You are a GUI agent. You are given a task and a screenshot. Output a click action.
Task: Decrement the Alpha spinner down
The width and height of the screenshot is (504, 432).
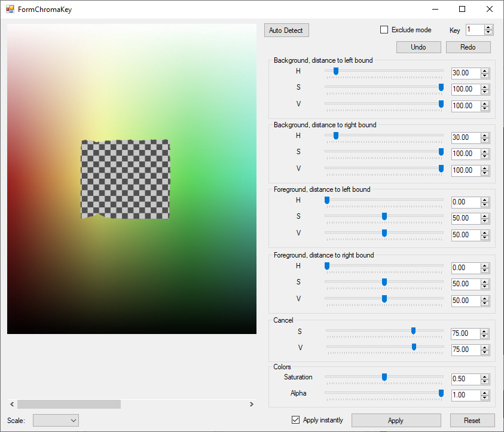tap(485, 398)
